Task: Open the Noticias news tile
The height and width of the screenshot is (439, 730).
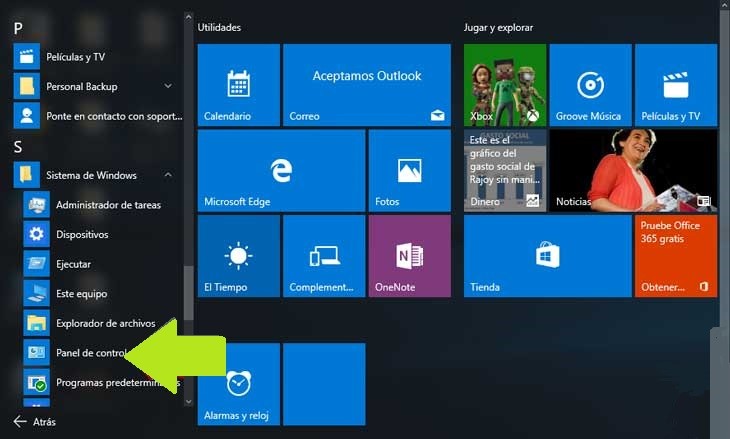Action: pos(633,170)
